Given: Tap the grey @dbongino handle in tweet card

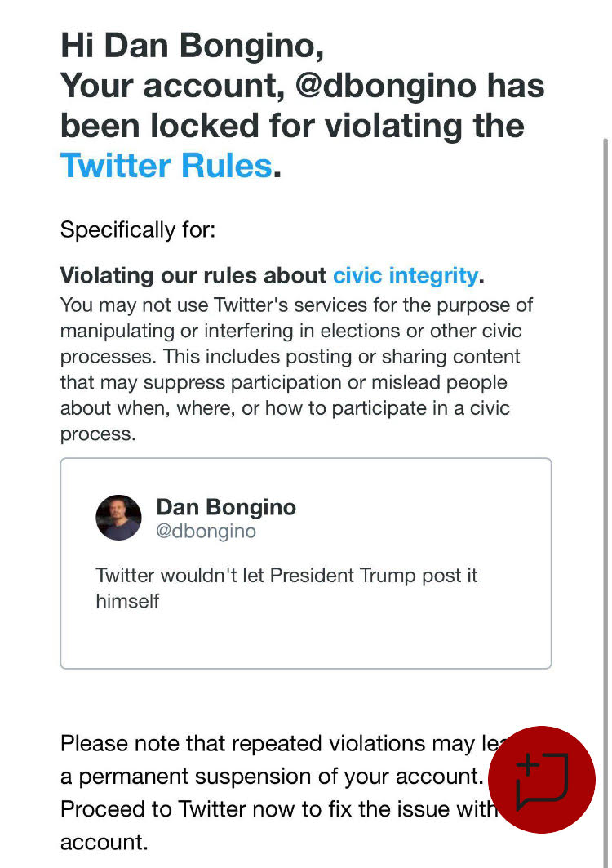Looking at the screenshot, I should tap(206, 532).
